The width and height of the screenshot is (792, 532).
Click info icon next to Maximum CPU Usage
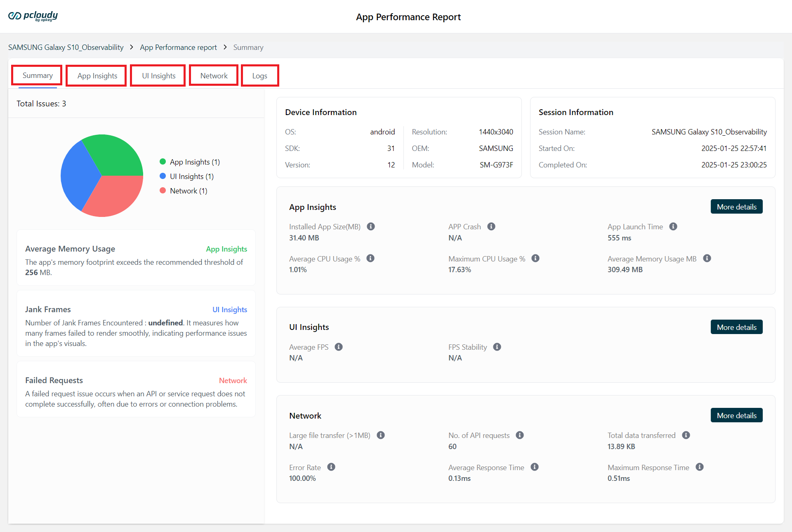[535, 258]
